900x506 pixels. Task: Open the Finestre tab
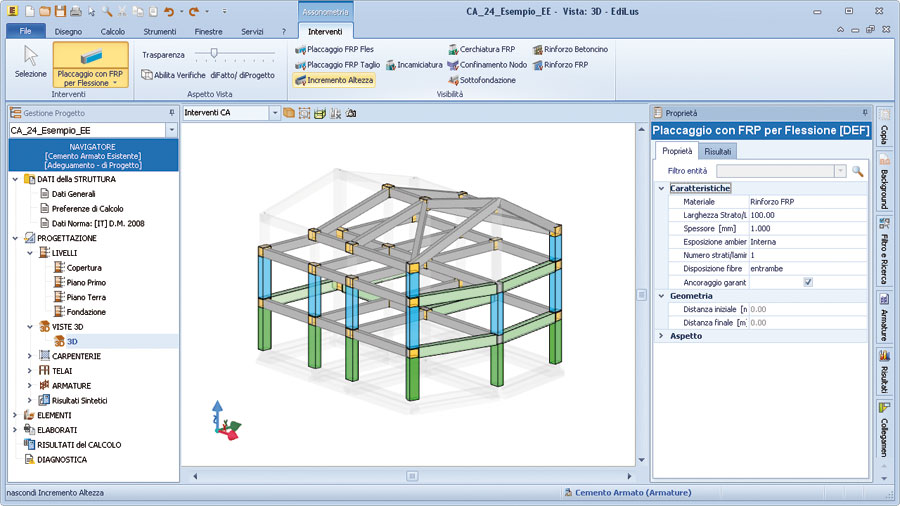pos(208,32)
